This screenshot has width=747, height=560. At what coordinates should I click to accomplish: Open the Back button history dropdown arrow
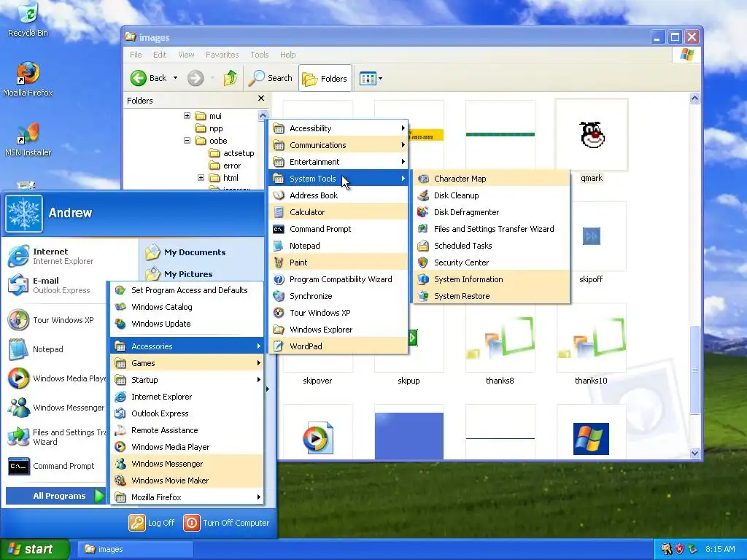pyautogui.click(x=175, y=77)
